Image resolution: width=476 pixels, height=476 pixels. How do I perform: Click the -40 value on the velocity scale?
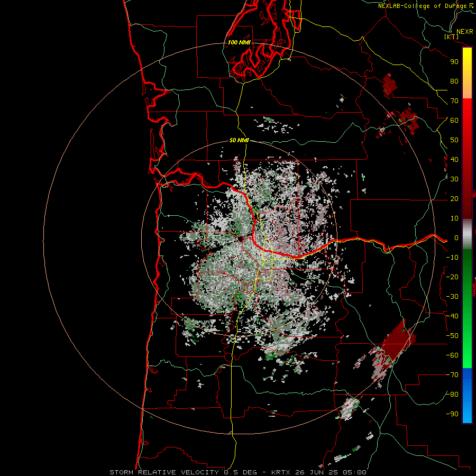coord(452,316)
